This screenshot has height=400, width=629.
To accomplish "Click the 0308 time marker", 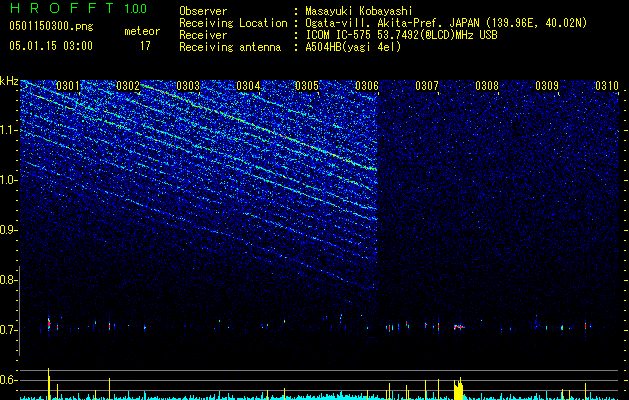I will [x=487, y=86].
